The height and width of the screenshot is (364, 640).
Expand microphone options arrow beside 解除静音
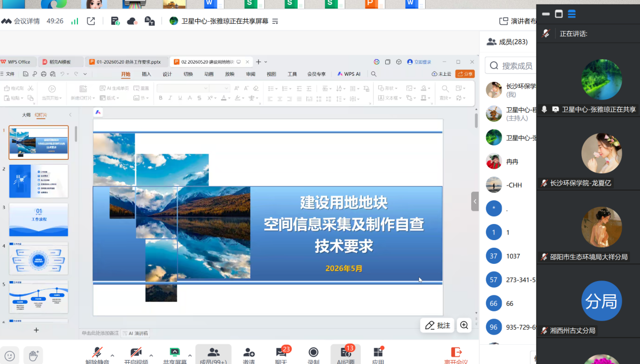112,356
